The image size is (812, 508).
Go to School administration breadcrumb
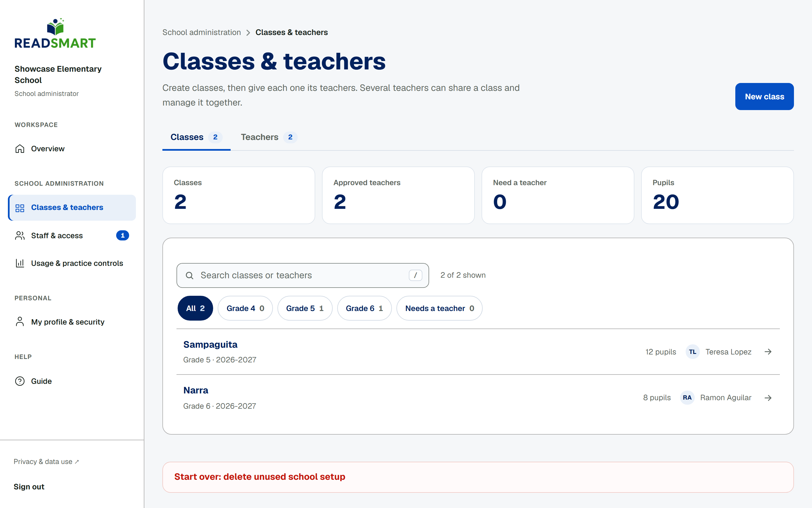[202, 32]
